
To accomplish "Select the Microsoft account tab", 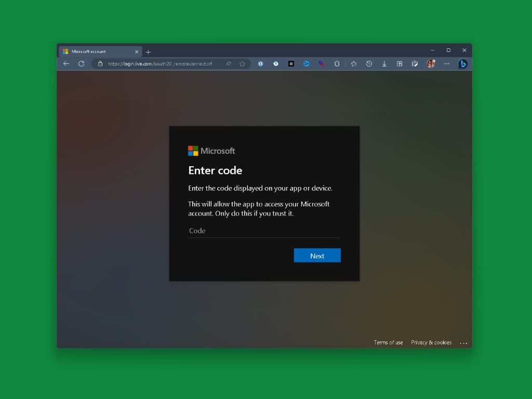I will point(100,51).
